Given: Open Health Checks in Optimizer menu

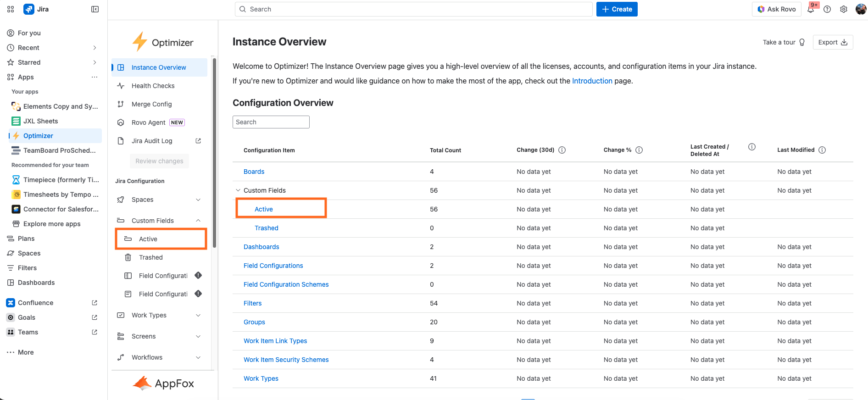Looking at the screenshot, I should pos(153,86).
